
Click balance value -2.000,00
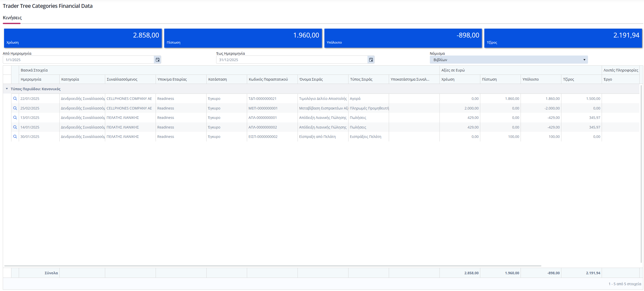pyautogui.click(x=552, y=108)
